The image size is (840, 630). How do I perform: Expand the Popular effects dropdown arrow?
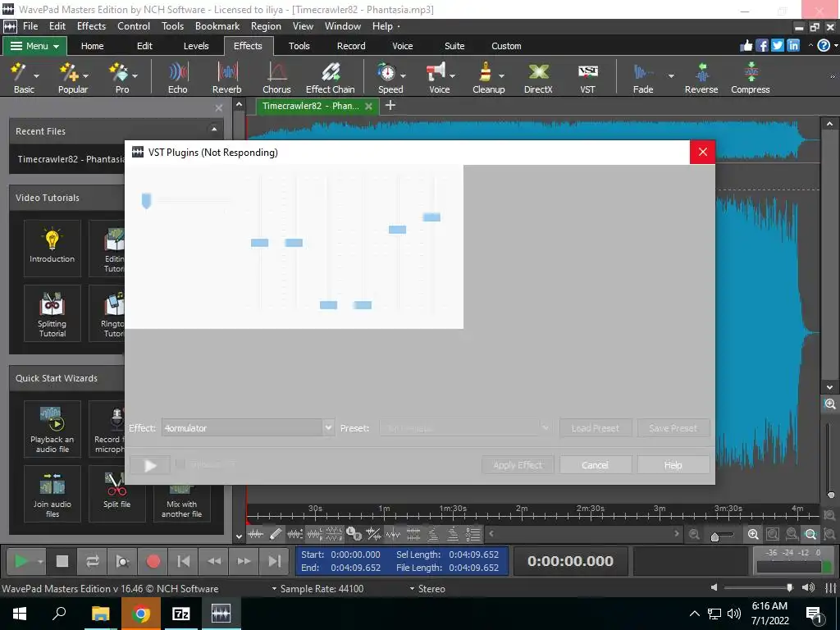coord(85,75)
